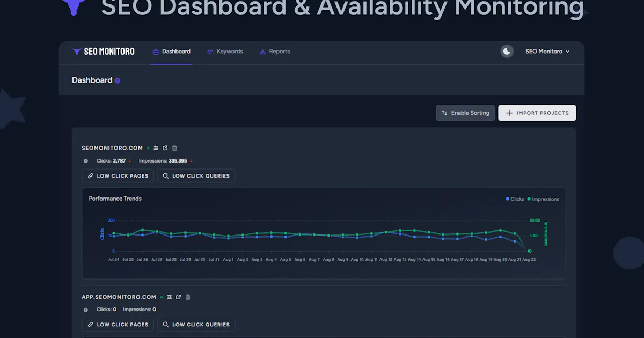This screenshot has height=338, width=644.
Task: Click the Enable Sorting button
Action: click(465, 113)
